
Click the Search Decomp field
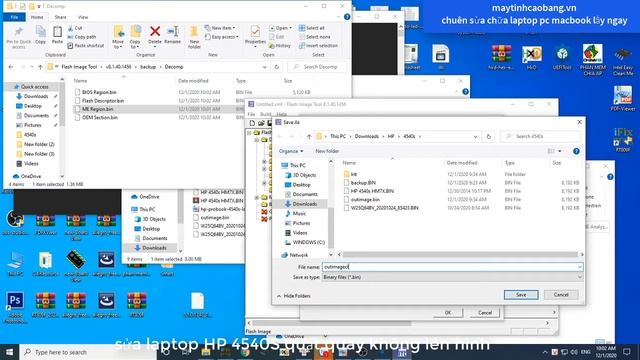317,67
